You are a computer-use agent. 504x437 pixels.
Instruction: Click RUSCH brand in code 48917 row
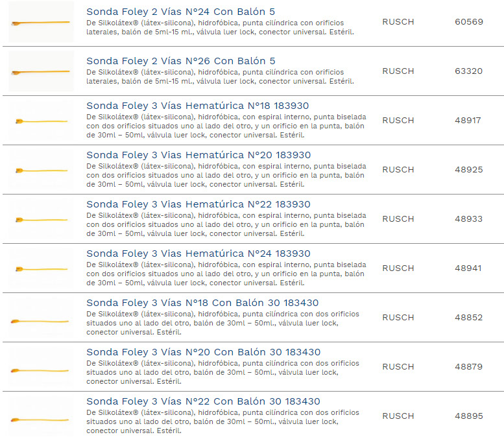(398, 121)
